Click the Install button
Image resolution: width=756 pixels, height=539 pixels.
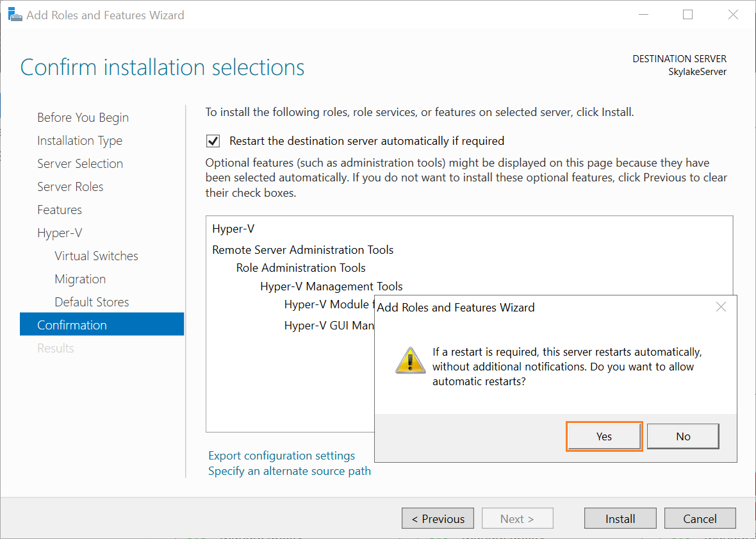tap(620, 518)
